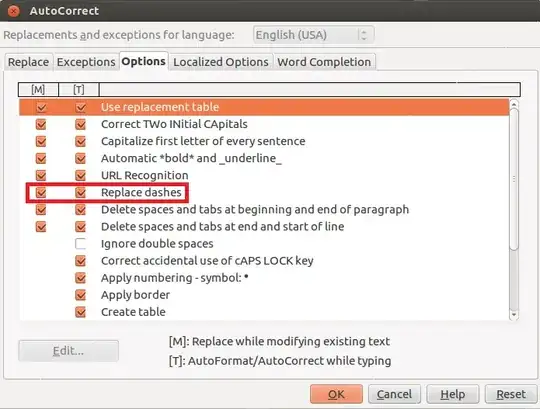Disable [T] checkbox for Replace dashes
The image size is (540, 409).
(81, 192)
